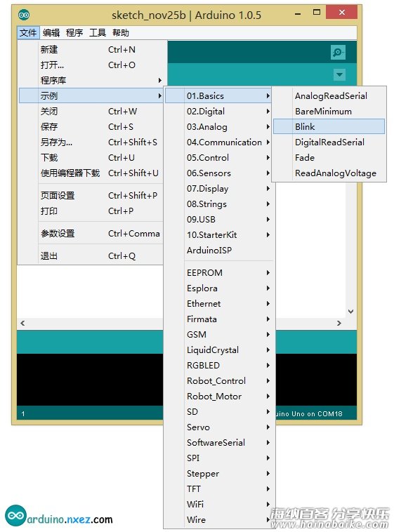Viewport: 394px width, 532px height.
Task: Click the Arduino logo in title bar
Action: 24,15
